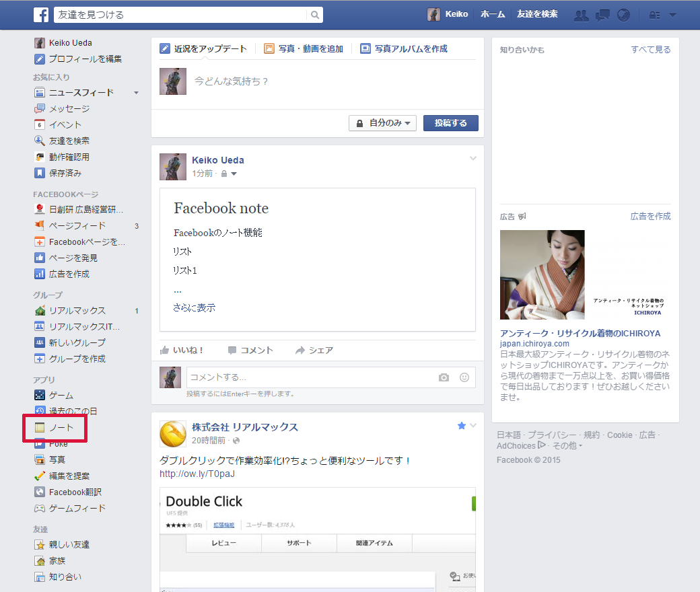Open 親しい友達 list

(62, 545)
